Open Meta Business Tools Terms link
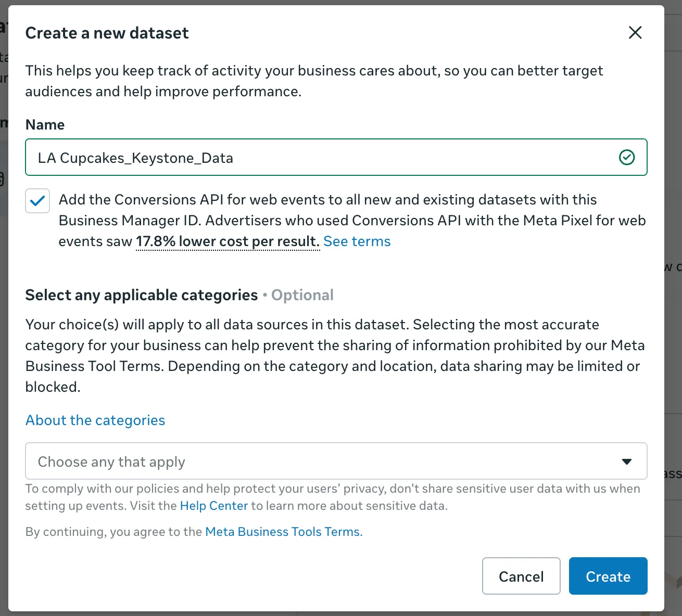 283,532
